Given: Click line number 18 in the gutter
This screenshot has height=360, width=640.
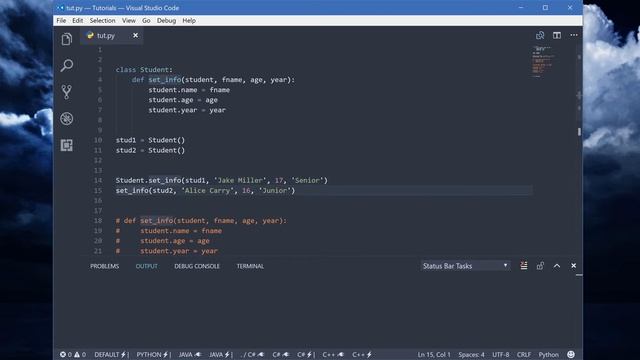Looking at the screenshot, I should (98, 221).
